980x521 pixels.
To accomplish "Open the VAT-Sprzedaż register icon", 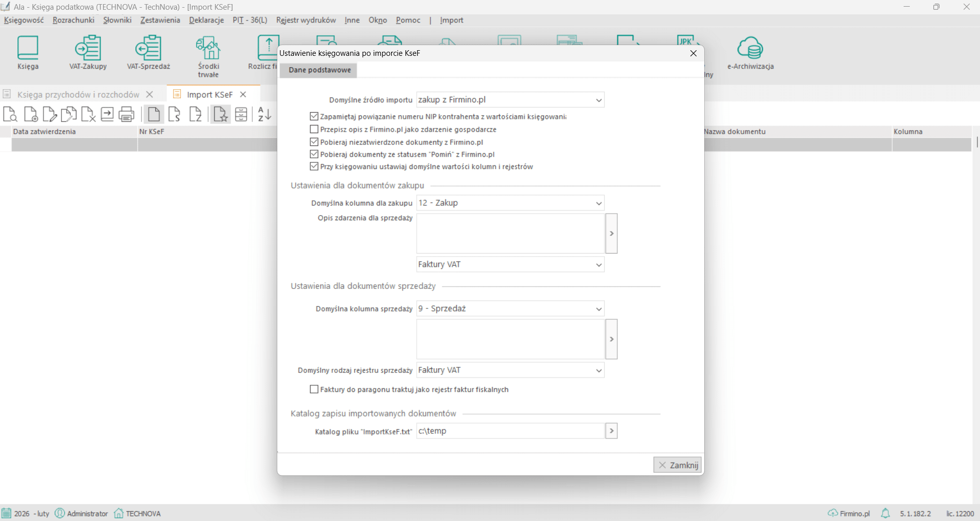I will click(x=148, y=52).
